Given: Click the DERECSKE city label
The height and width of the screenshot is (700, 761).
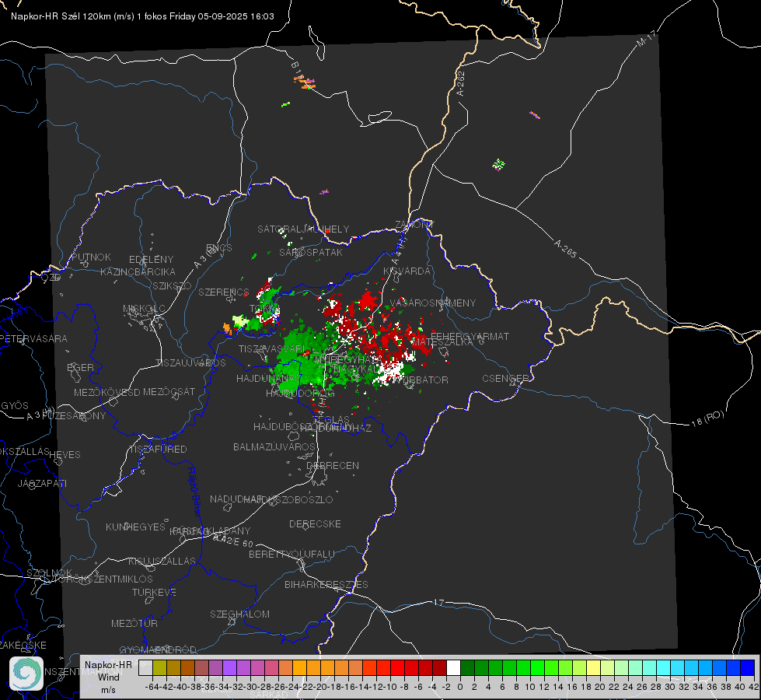Looking at the screenshot, I should [x=315, y=523].
